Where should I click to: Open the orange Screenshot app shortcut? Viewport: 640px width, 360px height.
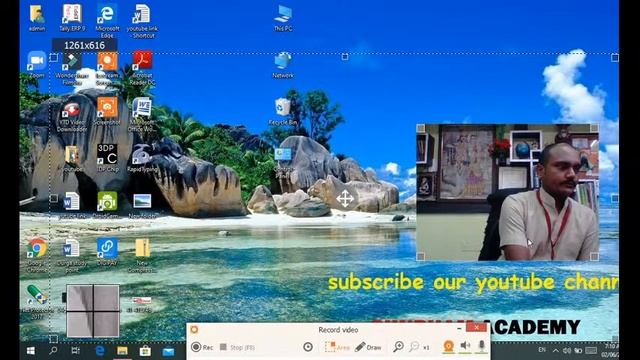tap(107, 111)
